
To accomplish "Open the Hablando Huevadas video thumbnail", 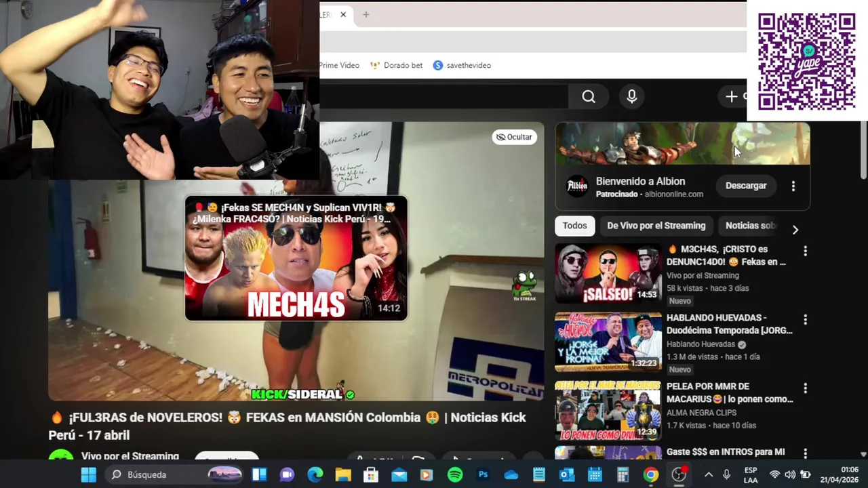I will (x=608, y=342).
